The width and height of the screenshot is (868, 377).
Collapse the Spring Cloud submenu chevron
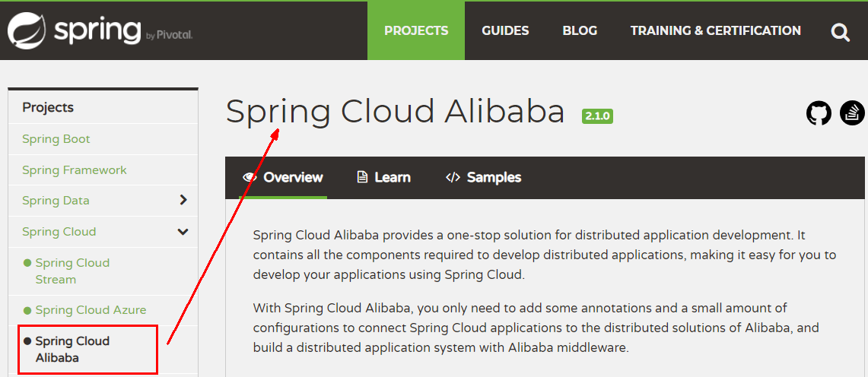pyautogui.click(x=183, y=232)
